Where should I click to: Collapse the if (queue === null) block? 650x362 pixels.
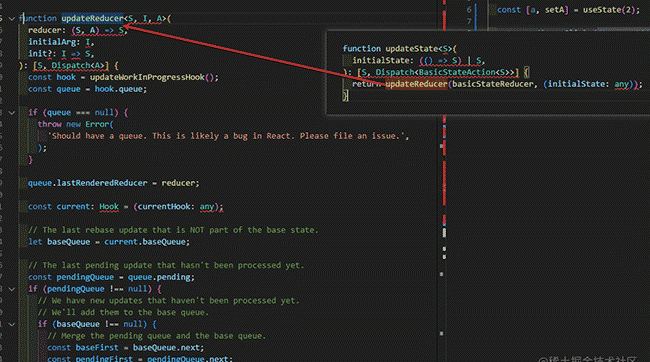coord(12,113)
